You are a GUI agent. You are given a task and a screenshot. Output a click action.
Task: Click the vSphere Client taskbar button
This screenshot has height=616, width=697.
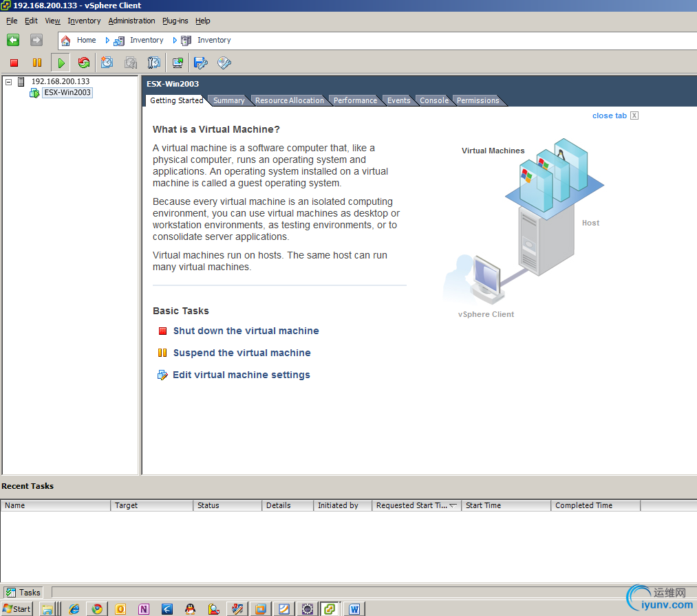point(330,609)
